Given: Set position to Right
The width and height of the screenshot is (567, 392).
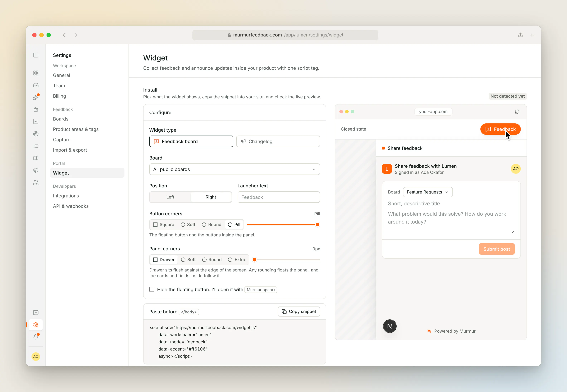Looking at the screenshot, I should coord(211,197).
